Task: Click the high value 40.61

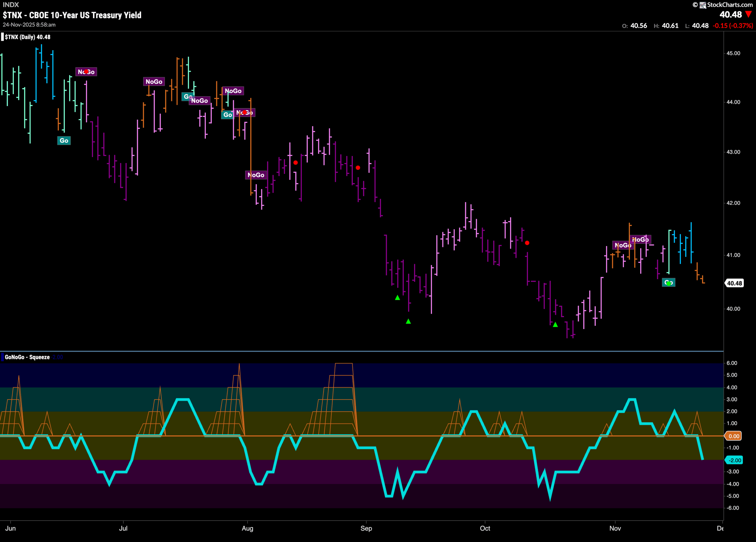Action: pyautogui.click(x=670, y=26)
